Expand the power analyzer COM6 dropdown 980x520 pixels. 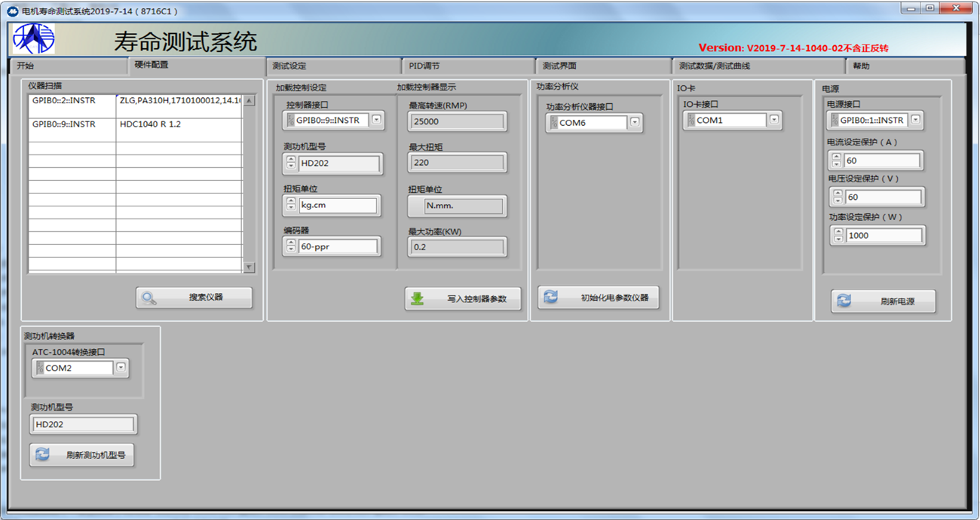click(635, 122)
